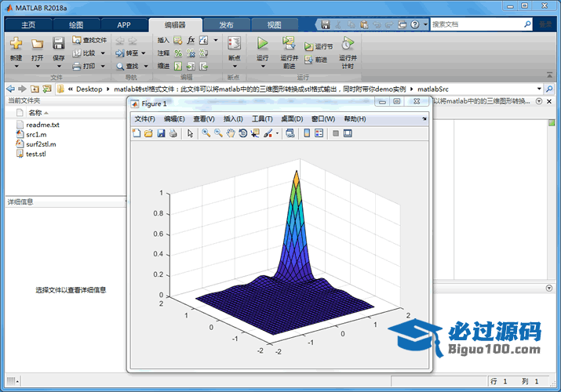Expand the New button dropdown arrow
561x392 pixels.
pyautogui.click(x=16, y=67)
